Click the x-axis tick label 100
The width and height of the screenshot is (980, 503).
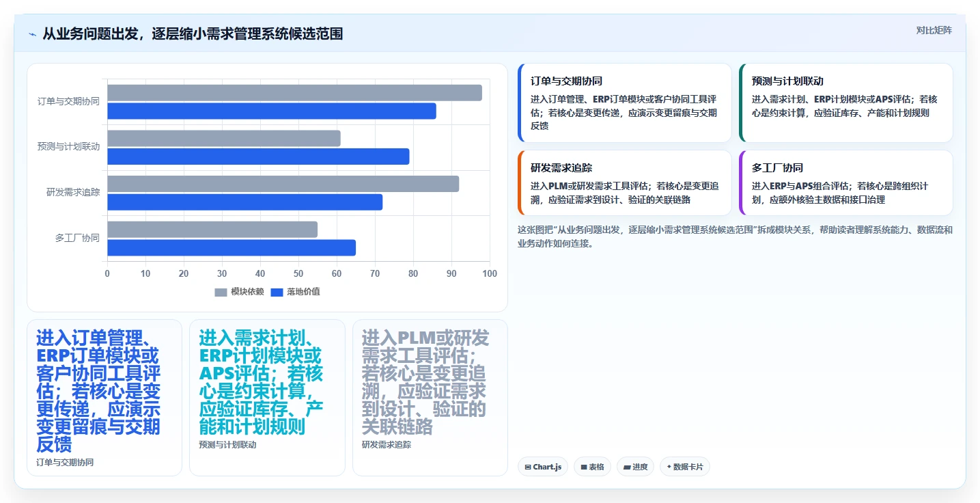point(490,273)
